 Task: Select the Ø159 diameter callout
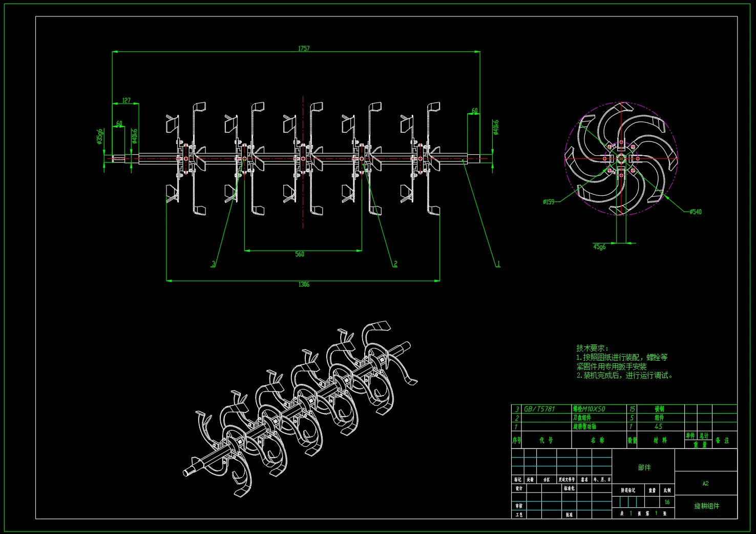click(549, 202)
